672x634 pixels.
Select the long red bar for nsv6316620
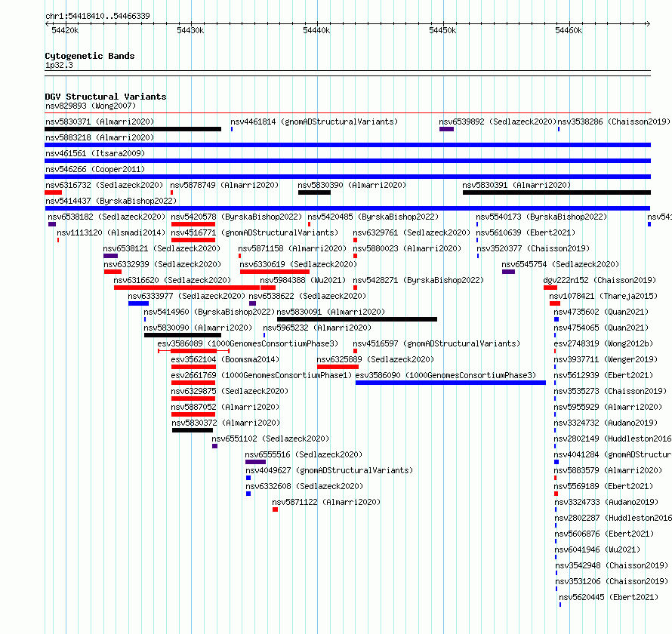click(x=186, y=288)
